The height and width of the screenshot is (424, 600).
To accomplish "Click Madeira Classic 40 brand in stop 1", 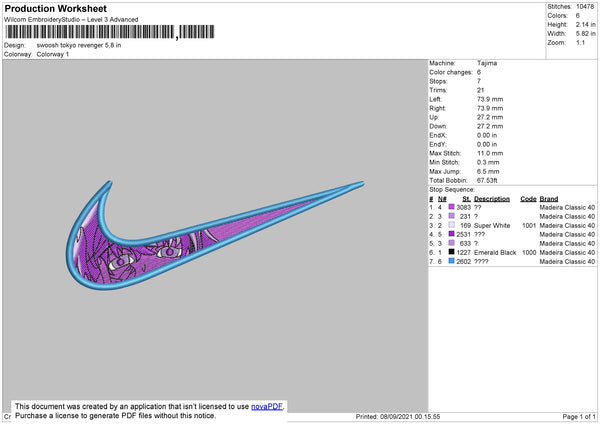I will [x=567, y=207].
